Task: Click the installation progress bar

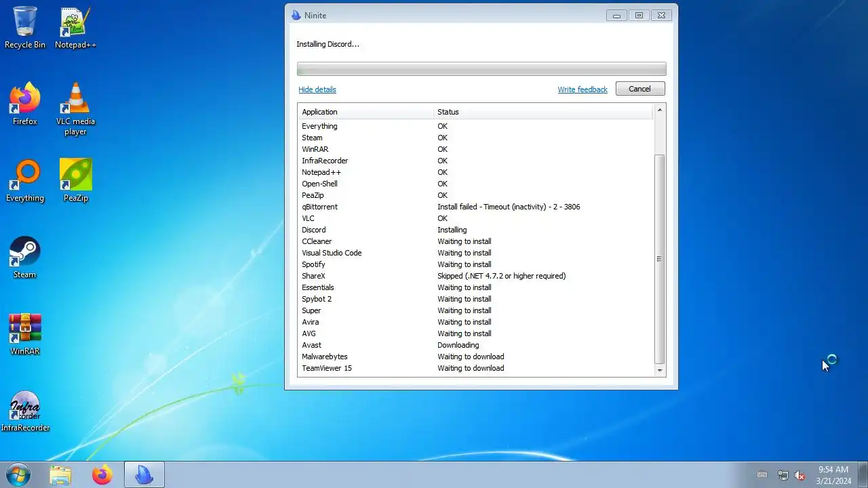Action: 481,68
